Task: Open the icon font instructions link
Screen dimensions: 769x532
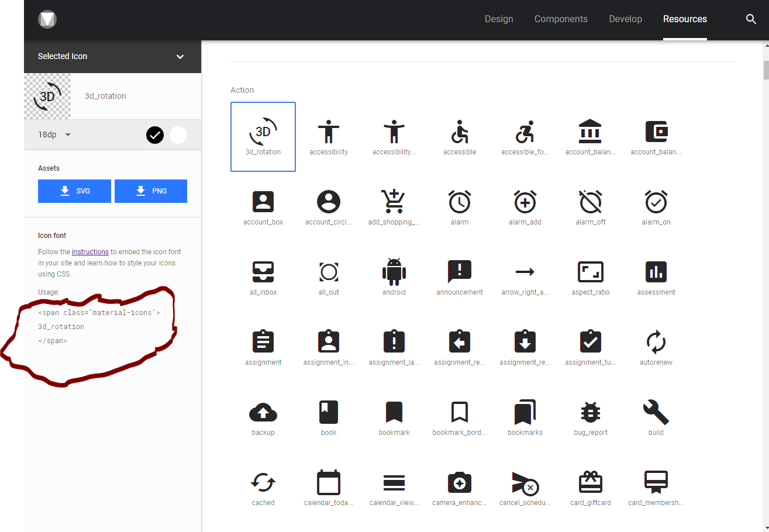Action: pyautogui.click(x=90, y=251)
